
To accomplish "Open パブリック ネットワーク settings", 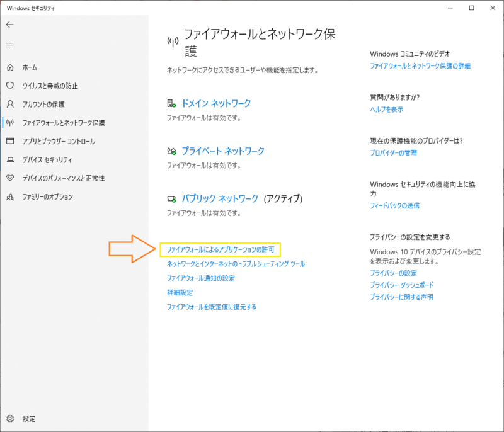I will 220,198.
